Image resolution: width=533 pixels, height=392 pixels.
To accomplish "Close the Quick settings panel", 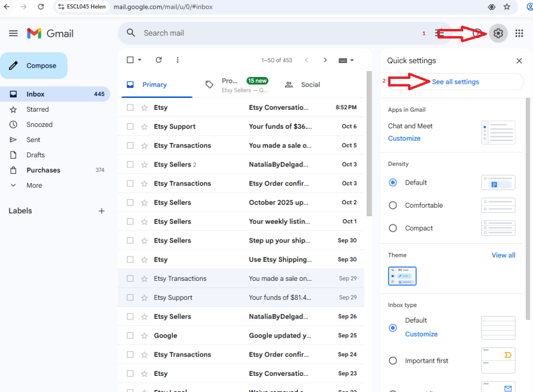I will point(519,61).
